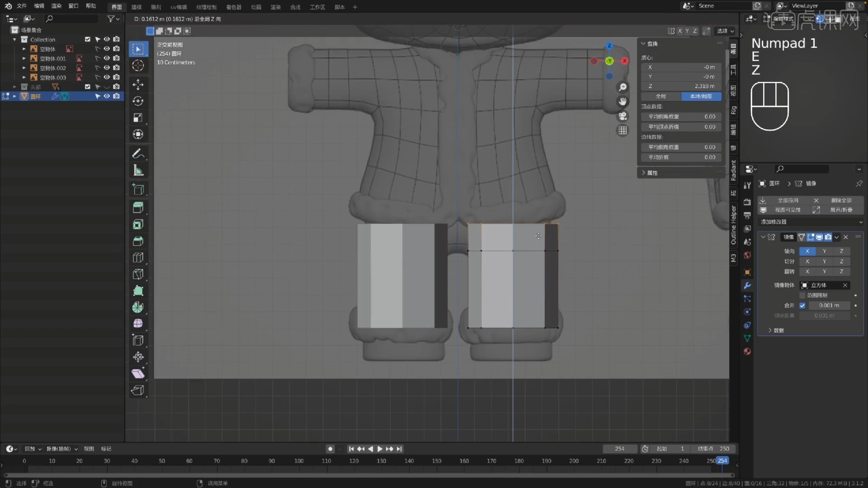868x488 pixels.
Task: Toggle mirror modifier render camera visibility
Action: tap(828, 237)
